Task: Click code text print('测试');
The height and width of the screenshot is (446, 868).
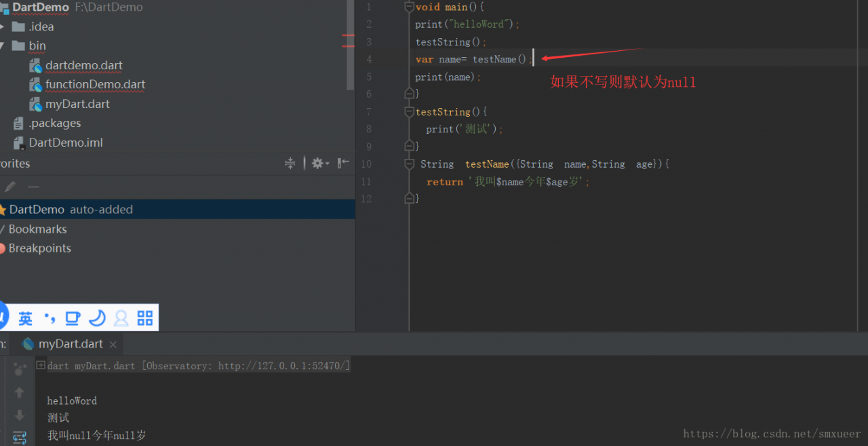Action: pos(465,129)
